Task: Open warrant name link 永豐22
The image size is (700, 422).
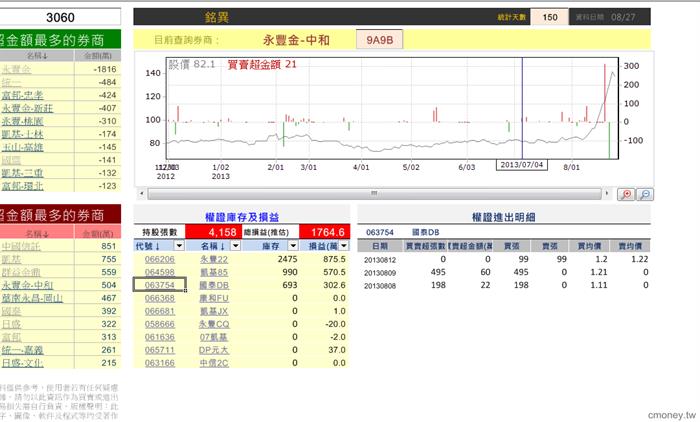Action: pyautogui.click(x=214, y=259)
